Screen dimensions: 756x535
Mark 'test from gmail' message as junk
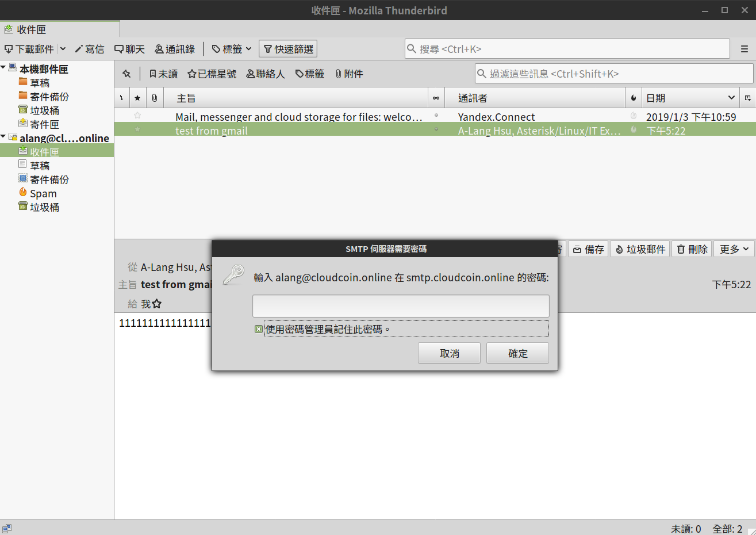tap(634, 129)
